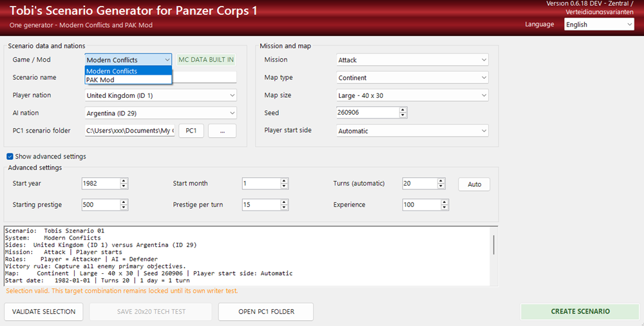The image size is (644, 326).
Task: Click into the Prestige per turn field
Action: [261, 205]
